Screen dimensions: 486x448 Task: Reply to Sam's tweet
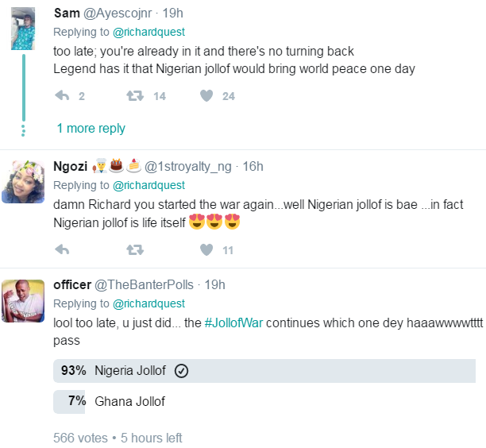(61, 96)
